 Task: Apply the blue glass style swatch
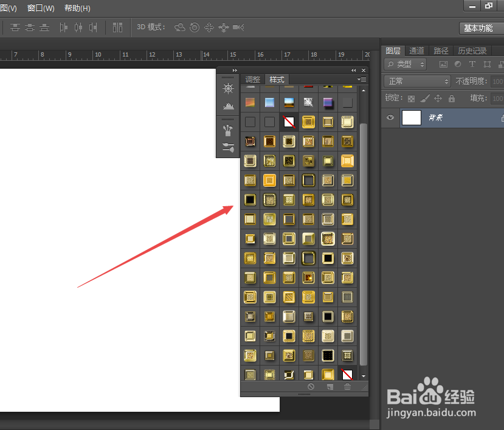(x=269, y=103)
